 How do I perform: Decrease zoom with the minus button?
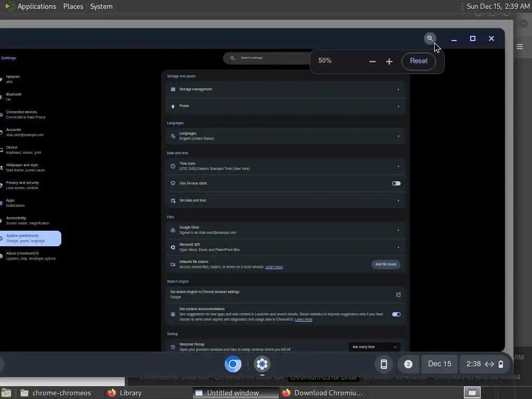click(372, 61)
